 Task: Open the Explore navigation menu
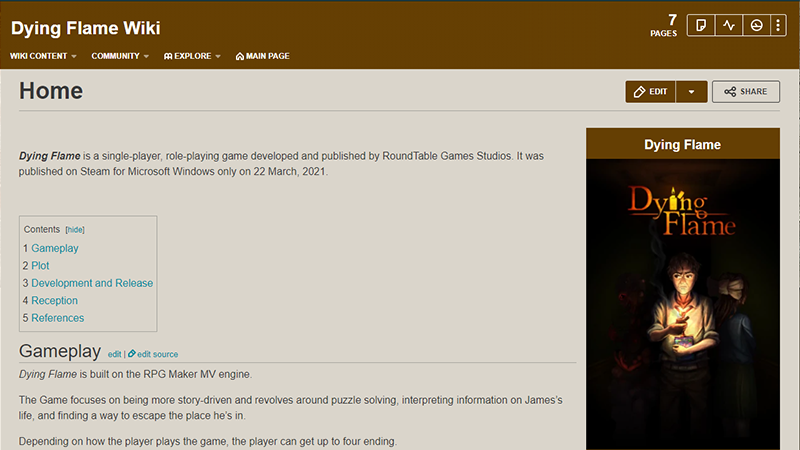click(x=194, y=56)
